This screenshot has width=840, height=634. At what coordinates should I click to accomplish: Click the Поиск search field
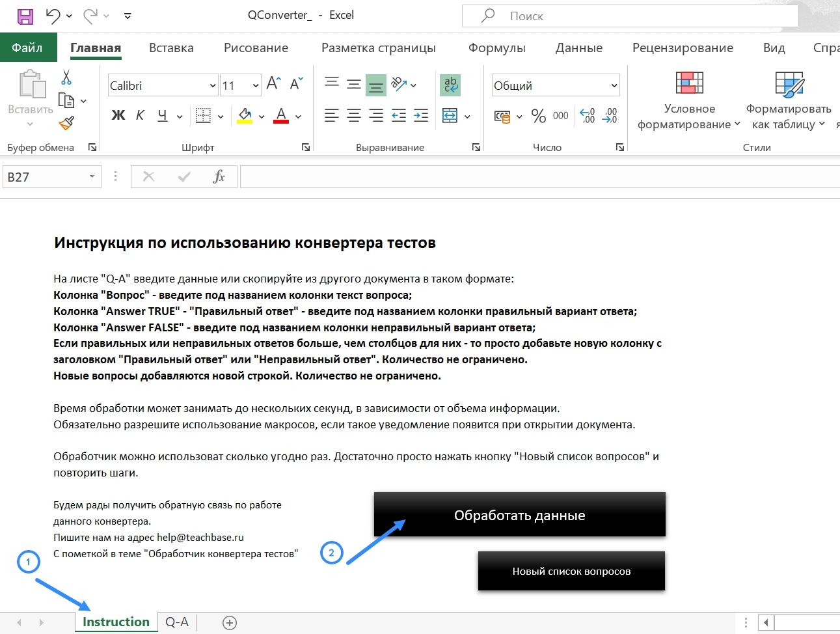pyautogui.click(x=630, y=16)
